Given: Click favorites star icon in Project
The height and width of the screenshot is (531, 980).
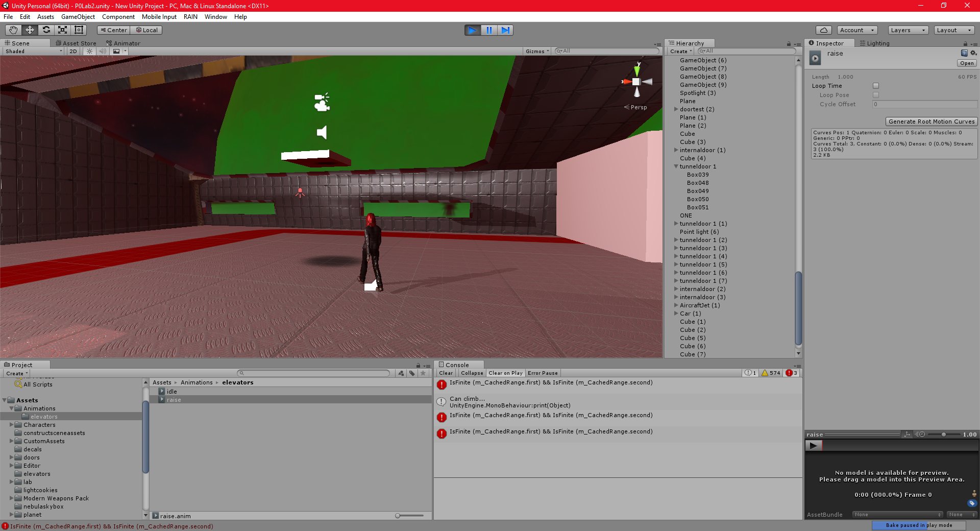Looking at the screenshot, I should pos(423,373).
